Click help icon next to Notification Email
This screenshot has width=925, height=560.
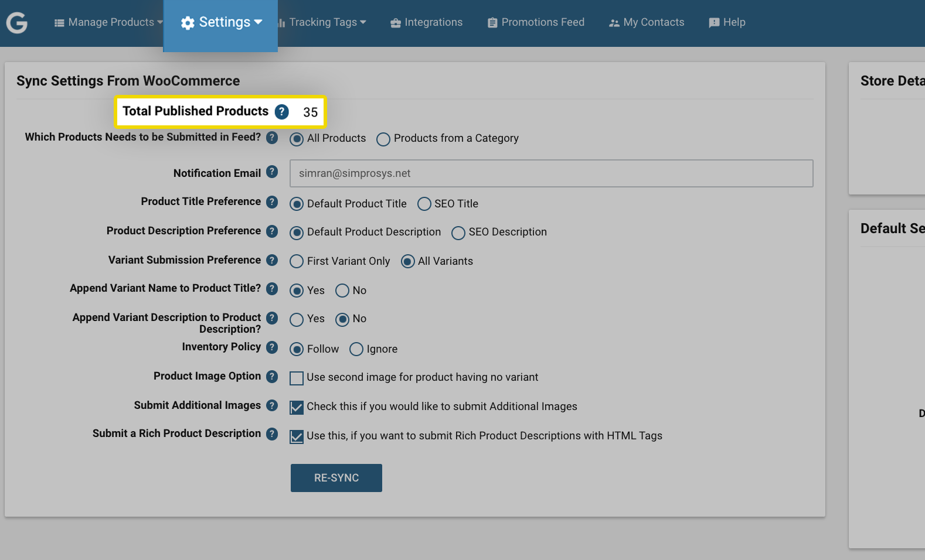coord(272,172)
